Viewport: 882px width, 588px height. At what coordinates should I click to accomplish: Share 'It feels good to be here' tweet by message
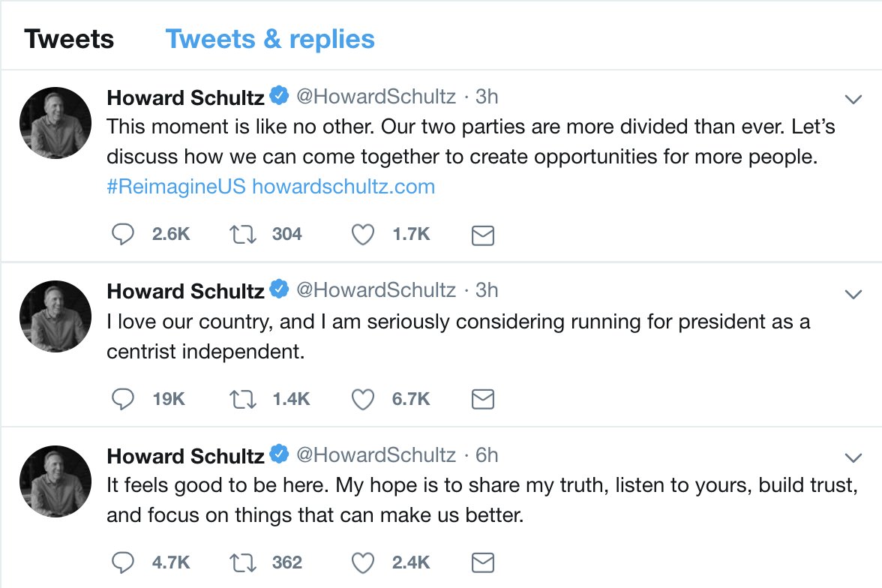(x=482, y=563)
